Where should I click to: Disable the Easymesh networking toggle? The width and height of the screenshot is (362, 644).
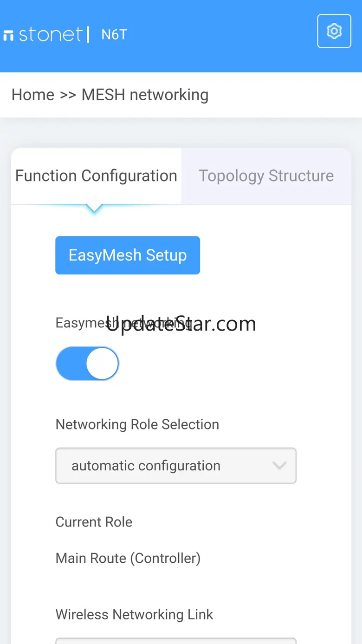coord(87,364)
